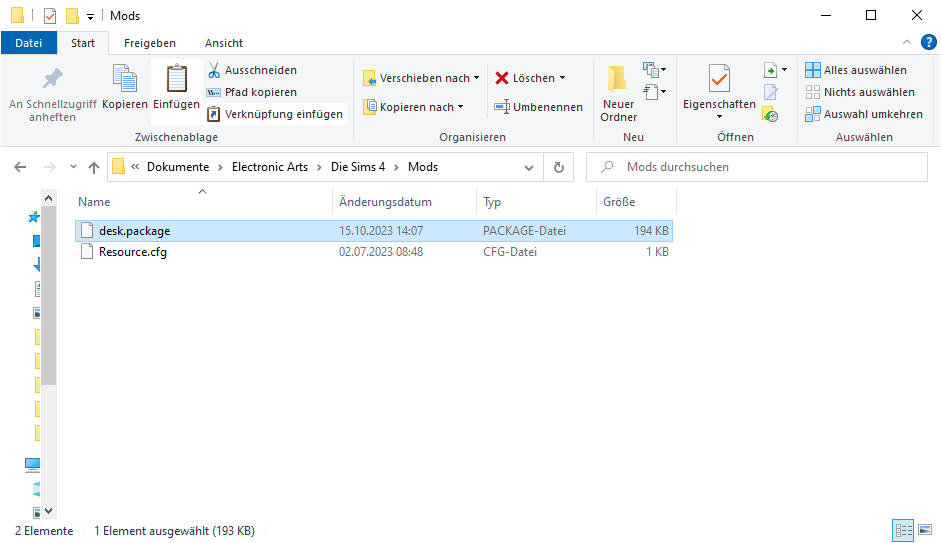Click the Kopieren ribbon button

coord(125,88)
